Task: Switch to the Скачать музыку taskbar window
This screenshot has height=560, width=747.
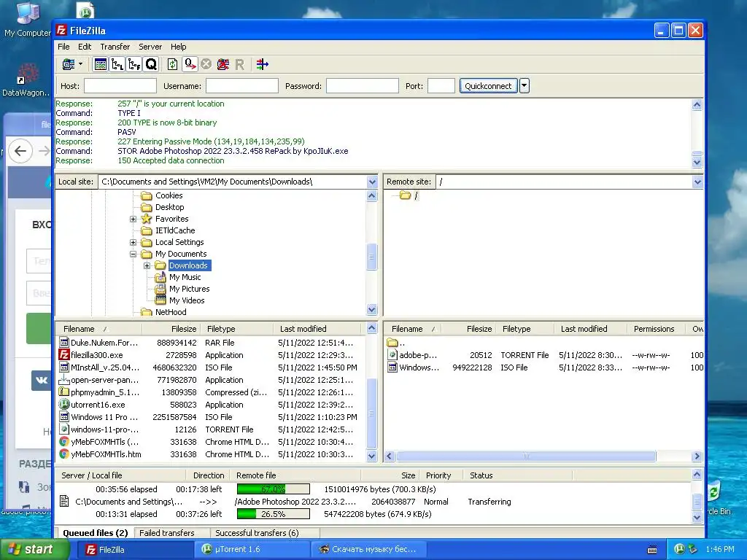Action: coord(368,550)
